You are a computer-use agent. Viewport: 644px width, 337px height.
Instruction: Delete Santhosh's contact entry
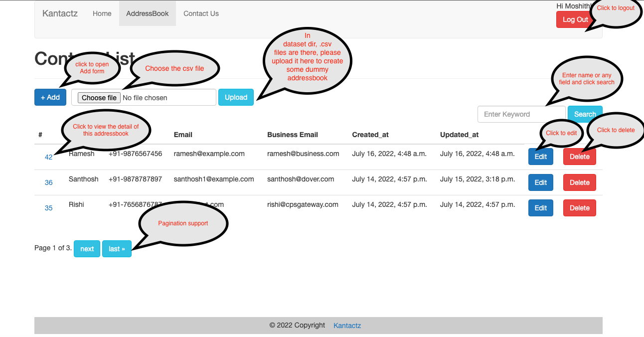[x=579, y=182]
